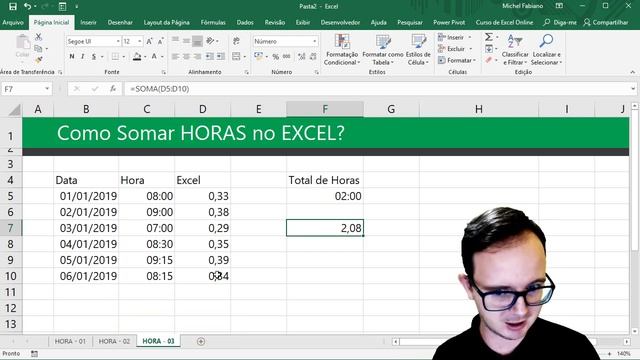Apply thousands separator 000 icon

(x=287, y=56)
